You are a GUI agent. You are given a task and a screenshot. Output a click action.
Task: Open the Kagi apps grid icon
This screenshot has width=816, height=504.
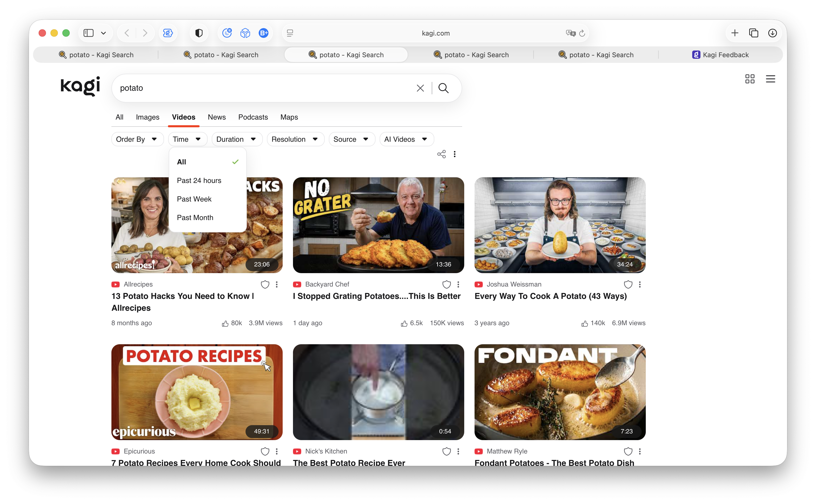click(750, 79)
